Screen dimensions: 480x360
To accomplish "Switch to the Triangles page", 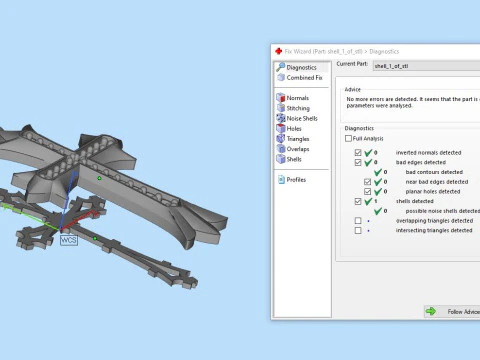I will [298, 139].
